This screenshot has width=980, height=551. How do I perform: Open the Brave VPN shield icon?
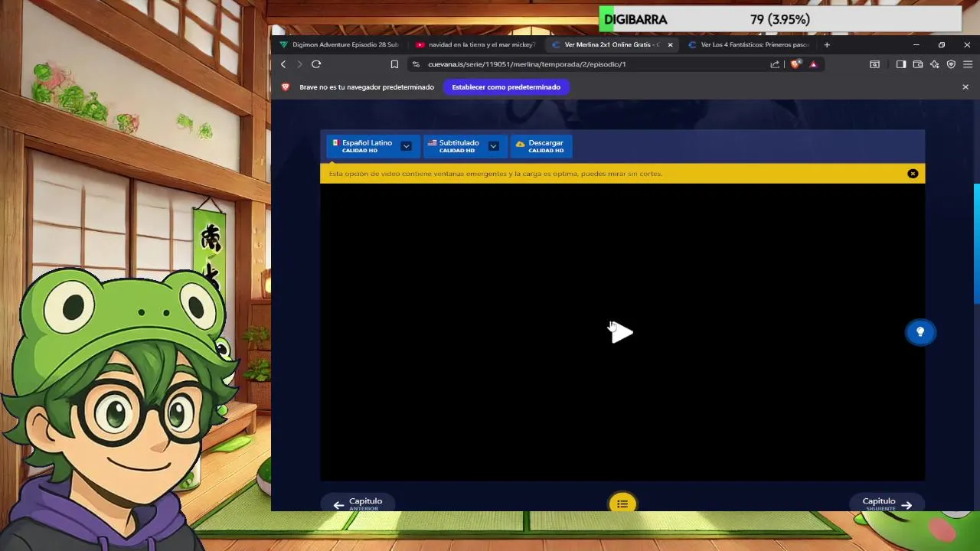point(951,64)
